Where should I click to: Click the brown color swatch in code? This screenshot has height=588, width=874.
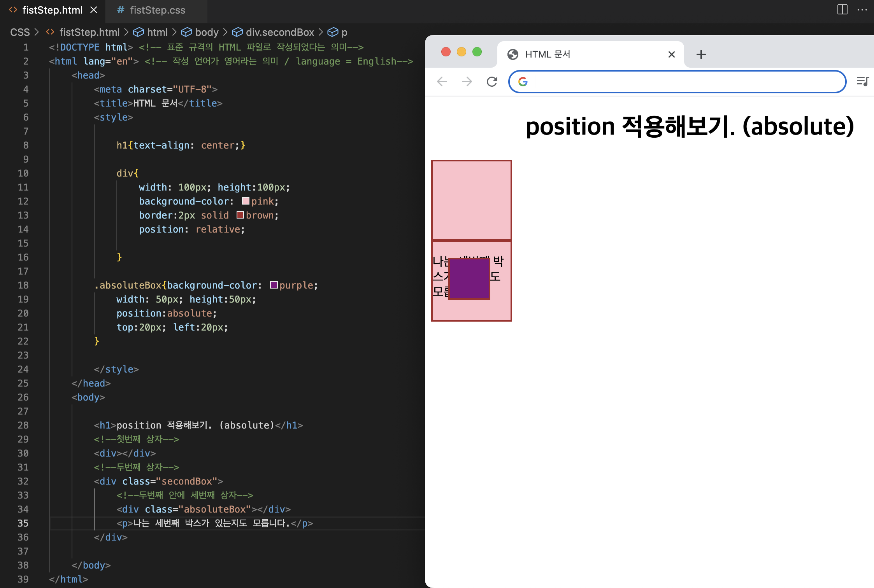240,215
